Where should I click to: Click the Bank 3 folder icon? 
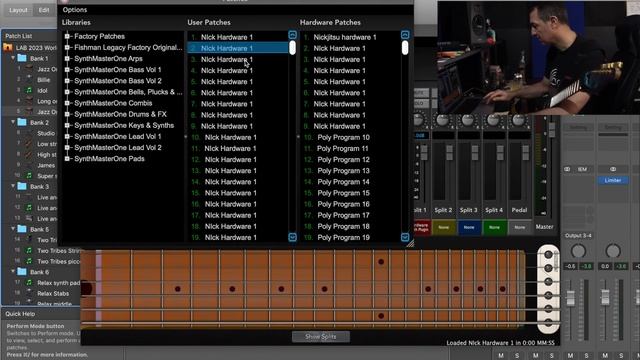coord(22,186)
